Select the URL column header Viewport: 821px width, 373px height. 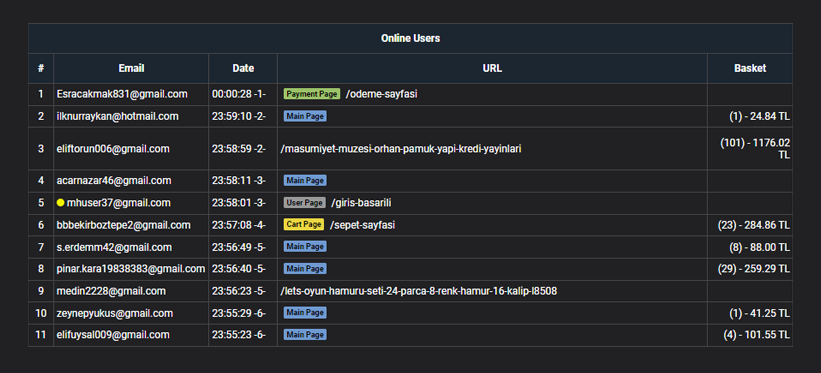pyautogui.click(x=492, y=68)
